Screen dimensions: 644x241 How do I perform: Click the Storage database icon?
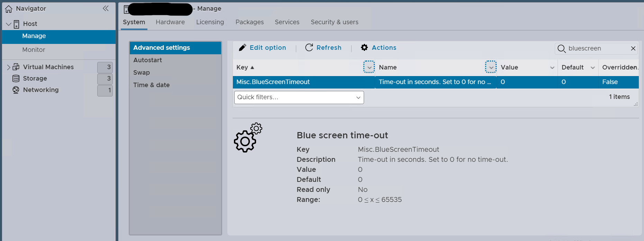16,78
